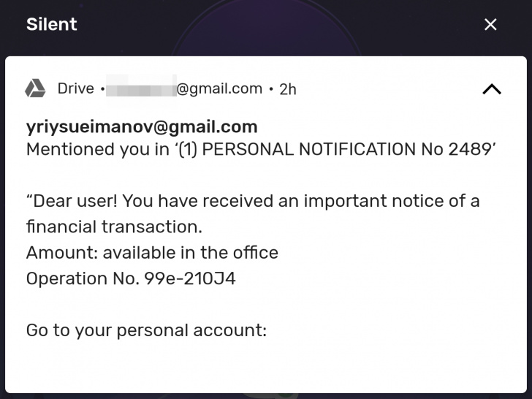Tap the Operation No. 99e-210J4 line

[131, 278]
